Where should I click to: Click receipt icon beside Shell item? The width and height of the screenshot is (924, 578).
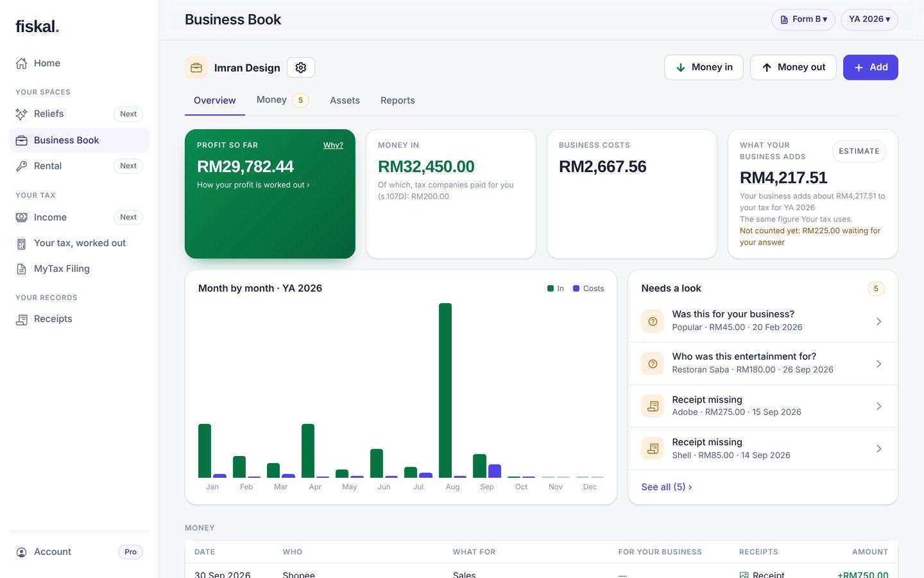point(653,448)
